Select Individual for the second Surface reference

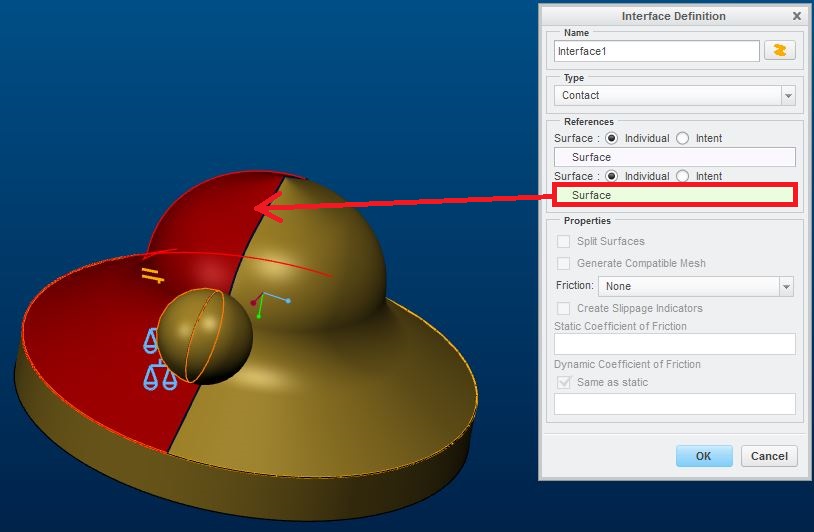(x=612, y=176)
